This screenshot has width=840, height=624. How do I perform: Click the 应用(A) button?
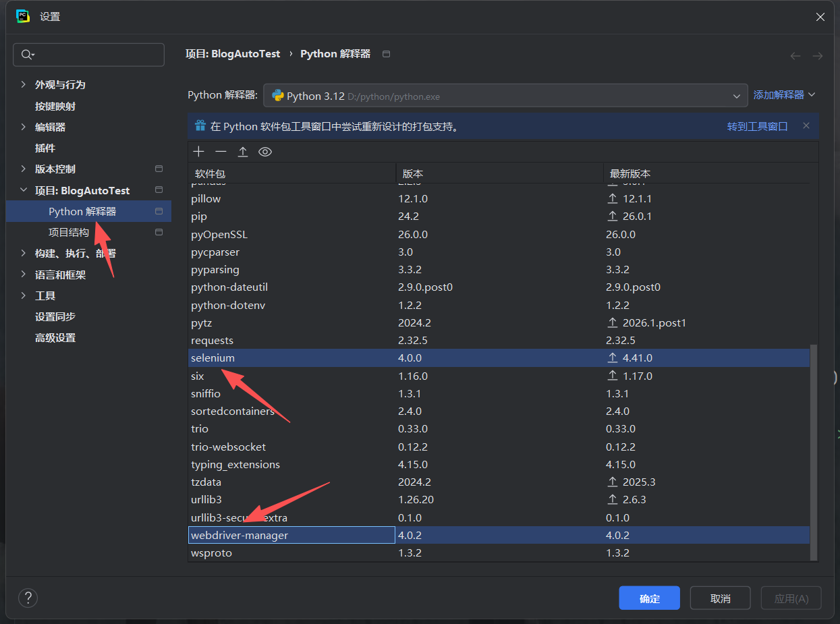(x=791, y=598)
